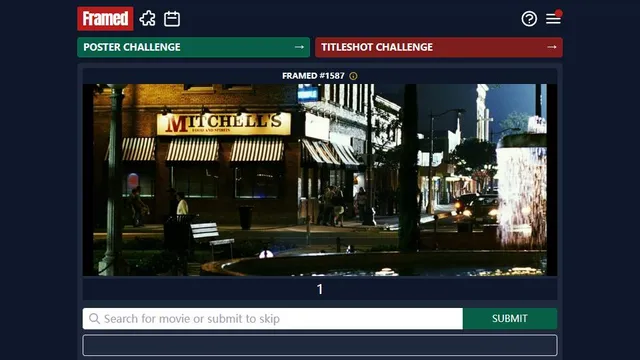The width and height of the screenshot is (640, 360).
Task: Focus the movie search field
Action: [x=273, y=319]
